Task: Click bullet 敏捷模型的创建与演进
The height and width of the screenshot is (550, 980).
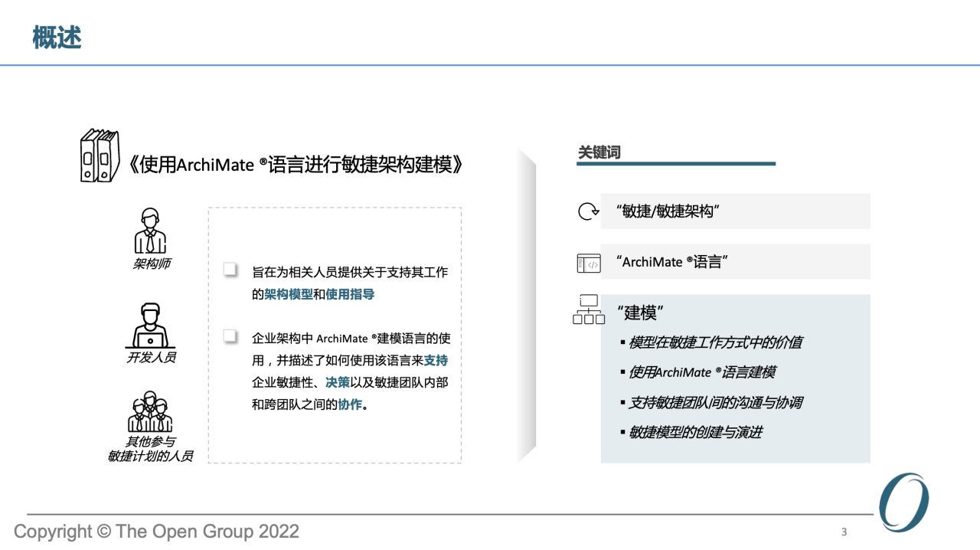Action: 691,432
